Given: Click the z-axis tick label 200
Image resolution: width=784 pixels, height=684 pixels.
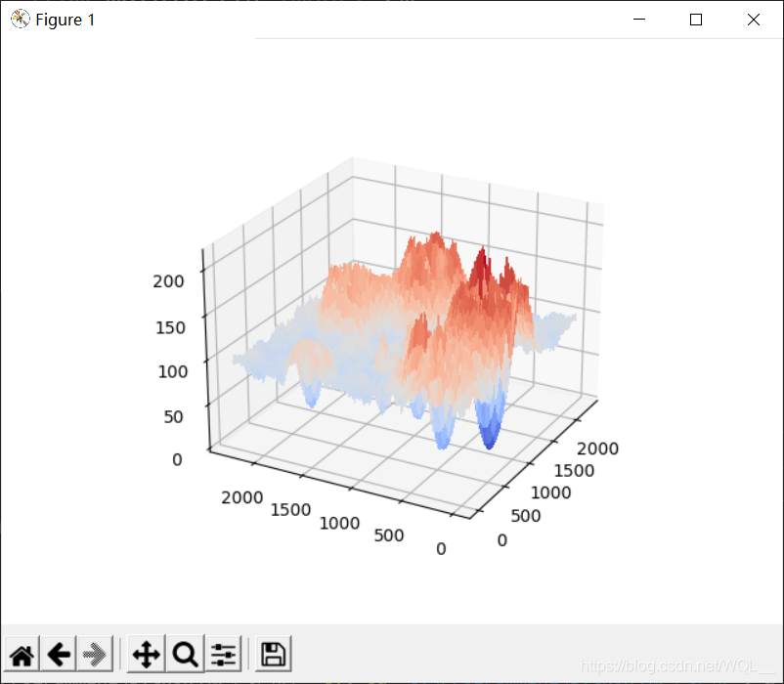Looking at the screenshot, I should (168, 281).
